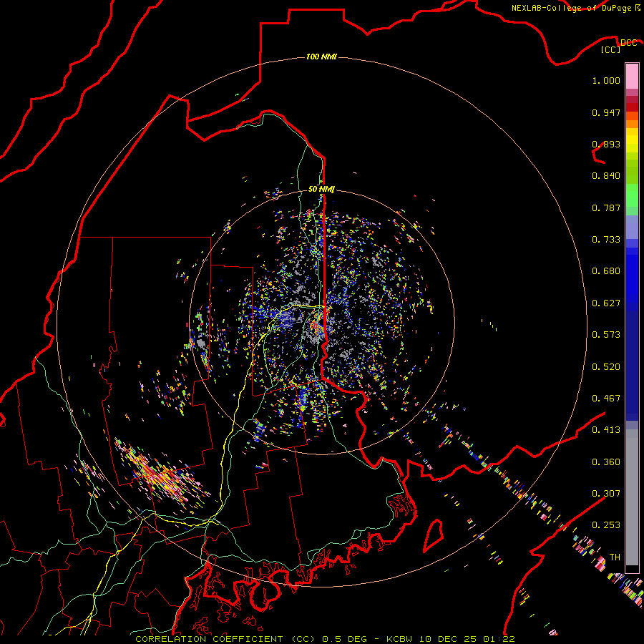Click the bright green color bar segment
Image resolution: width=644 pixels, height=644 pixels.
632,195
